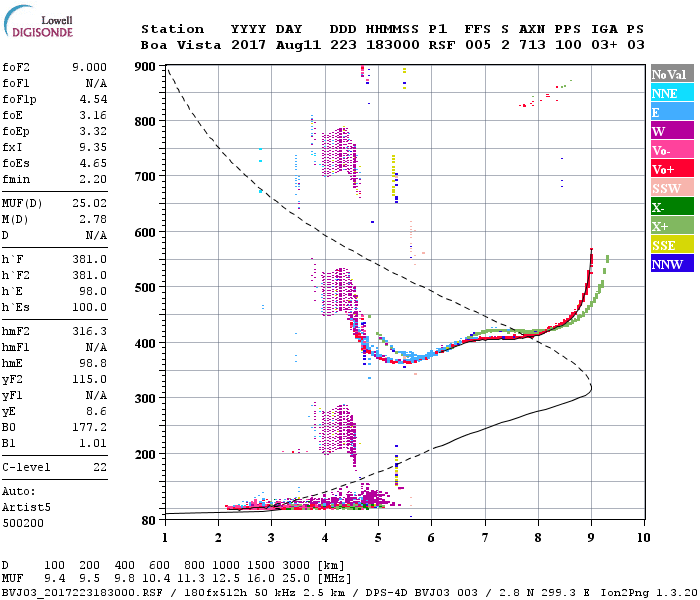Click the yF2 value 115.0
Screen dimensions: 700x600
click(89, 380)
